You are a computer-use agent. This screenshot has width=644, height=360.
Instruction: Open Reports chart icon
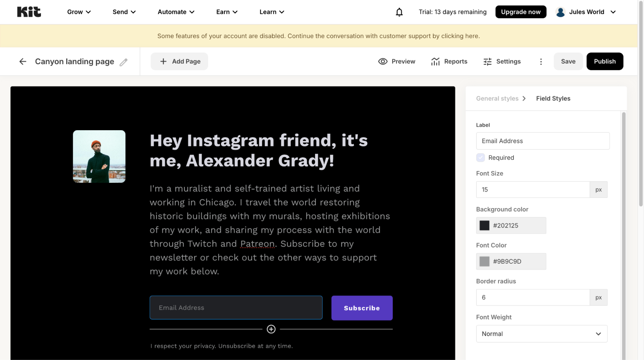tap(435, 62)
